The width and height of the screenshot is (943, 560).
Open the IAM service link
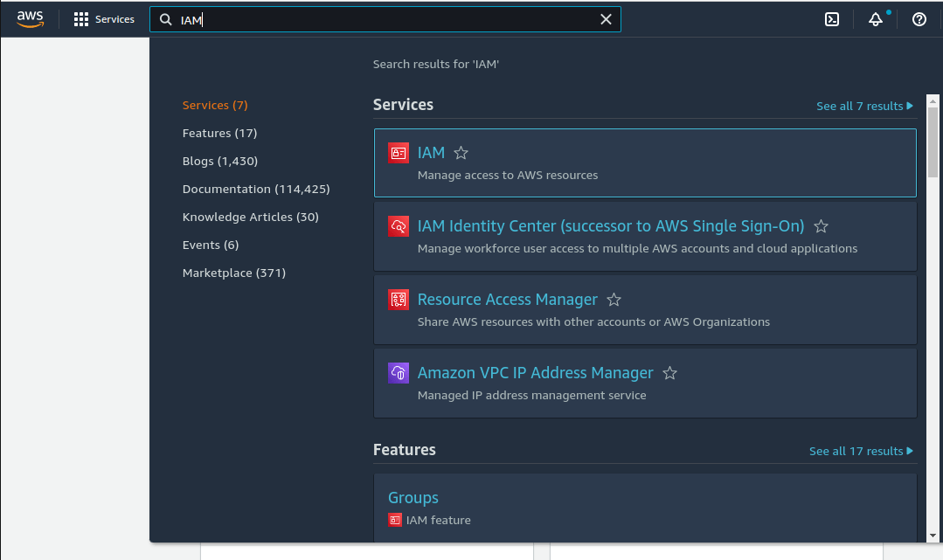[431, 153]
